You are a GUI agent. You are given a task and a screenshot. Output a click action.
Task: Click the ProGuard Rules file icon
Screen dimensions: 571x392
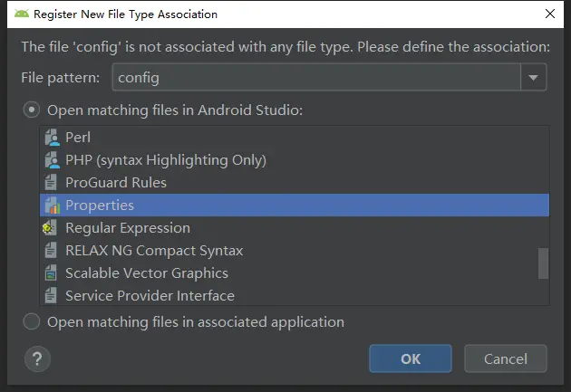(51, 183)
